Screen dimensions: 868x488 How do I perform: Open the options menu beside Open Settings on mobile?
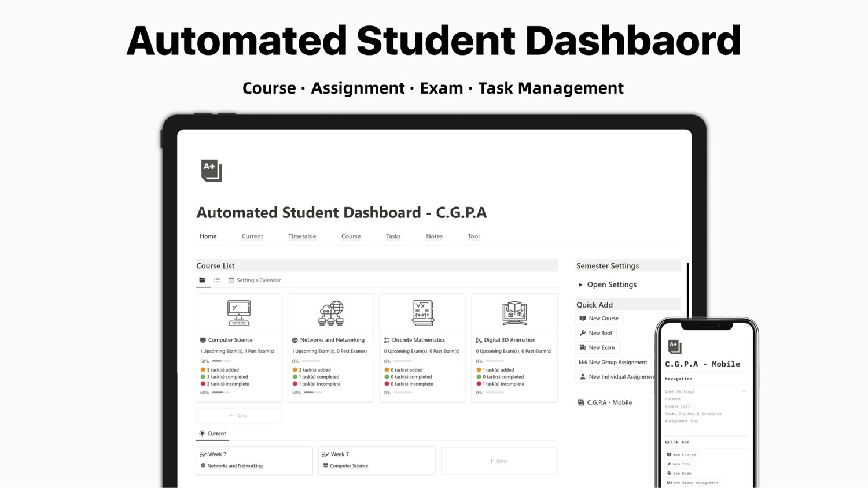pyautogui.click(x=744, y=391)
